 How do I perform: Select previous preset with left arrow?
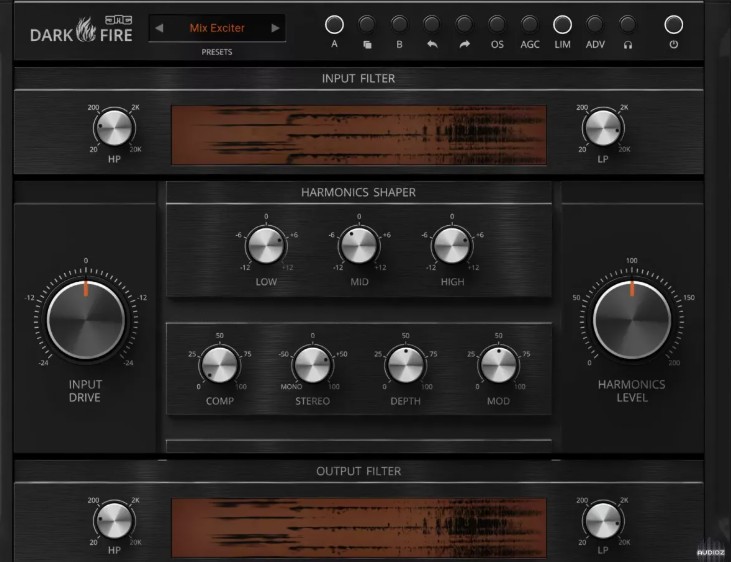tap(159, 28)
